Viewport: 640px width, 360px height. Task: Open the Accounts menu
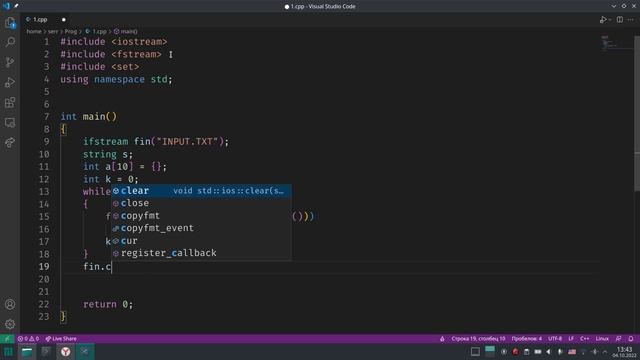pos(10,304)
